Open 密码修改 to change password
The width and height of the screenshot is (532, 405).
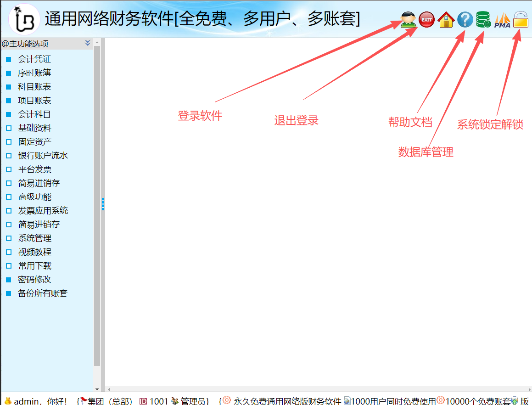click(34, 280)
